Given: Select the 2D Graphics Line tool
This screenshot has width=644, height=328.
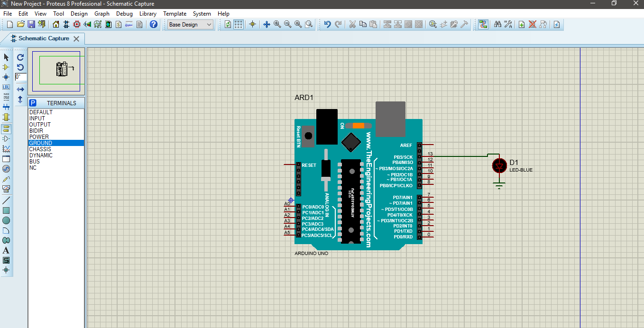Looking at the screenshot, I should click(6, 200).
